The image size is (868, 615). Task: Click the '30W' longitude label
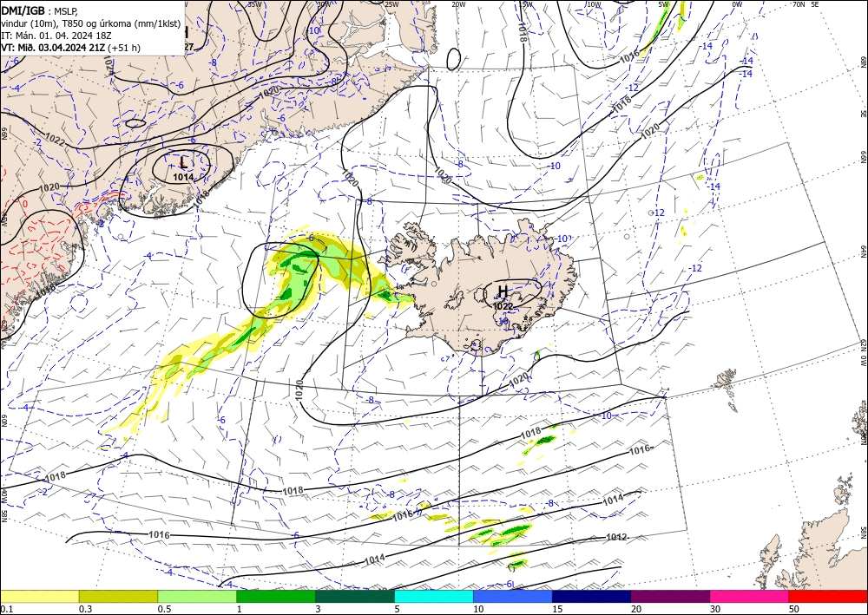324,3
